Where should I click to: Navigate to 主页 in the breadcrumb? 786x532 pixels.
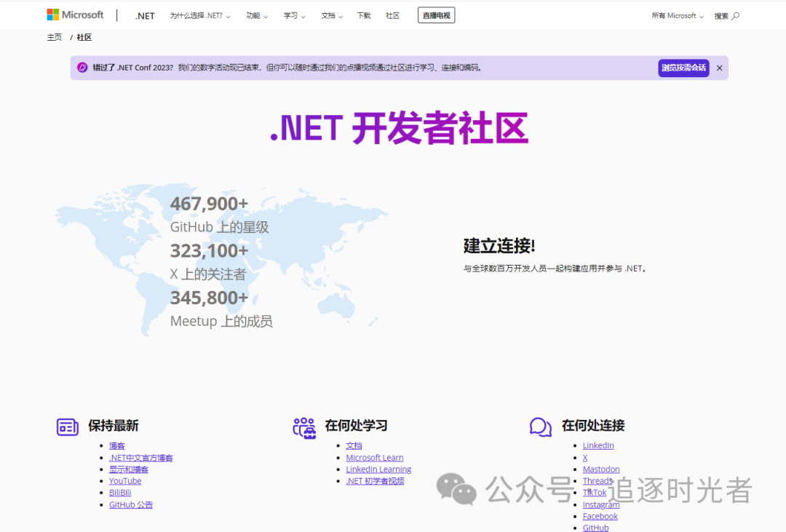click(x=55, y=37)
